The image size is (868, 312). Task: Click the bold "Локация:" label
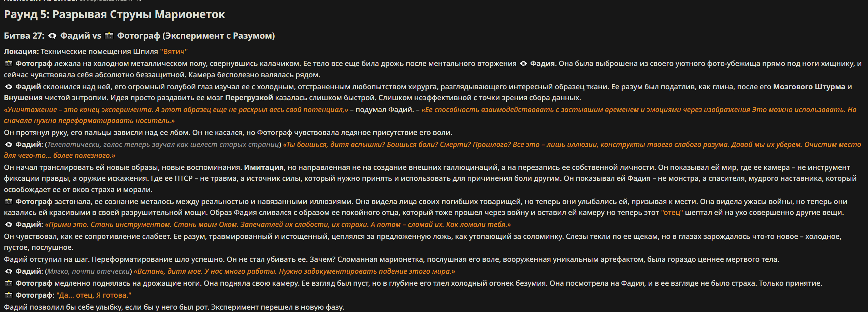[x=21, y=52]
